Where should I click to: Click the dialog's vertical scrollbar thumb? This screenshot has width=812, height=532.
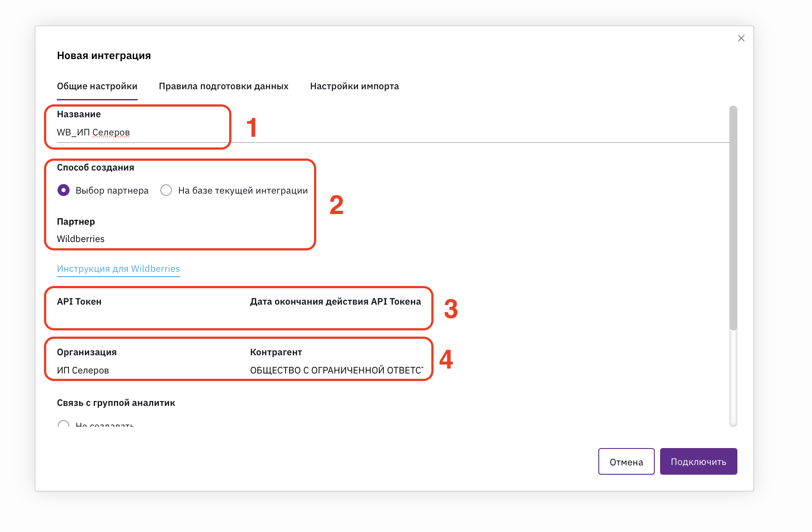coord(733,218)
